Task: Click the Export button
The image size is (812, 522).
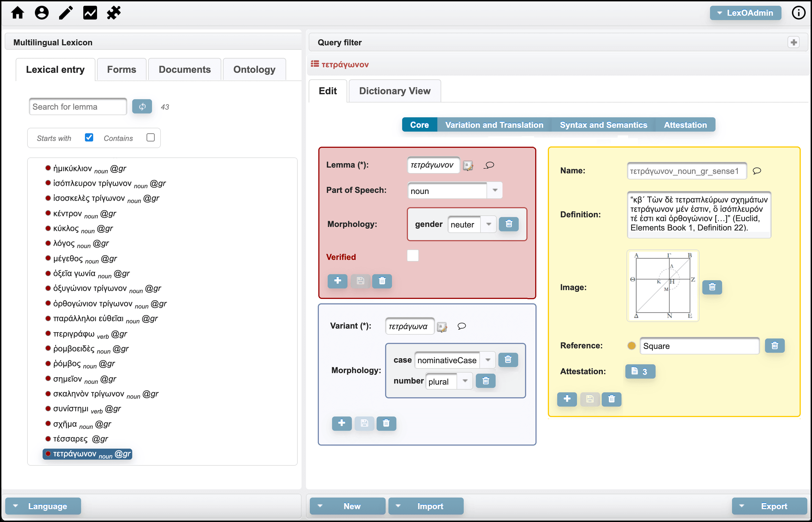Action: [x=769, y=506]
